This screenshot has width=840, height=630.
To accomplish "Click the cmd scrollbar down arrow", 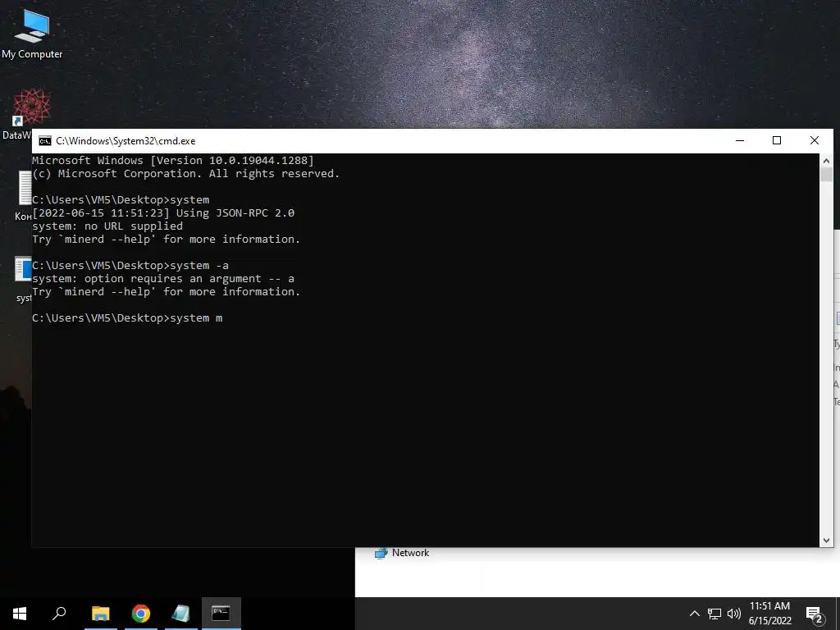I will tap(826, 541).
